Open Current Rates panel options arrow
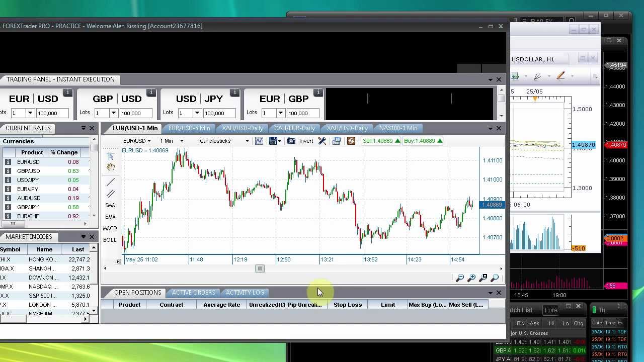644x362 pixels. pyautogui.click(x=83, y=128)
